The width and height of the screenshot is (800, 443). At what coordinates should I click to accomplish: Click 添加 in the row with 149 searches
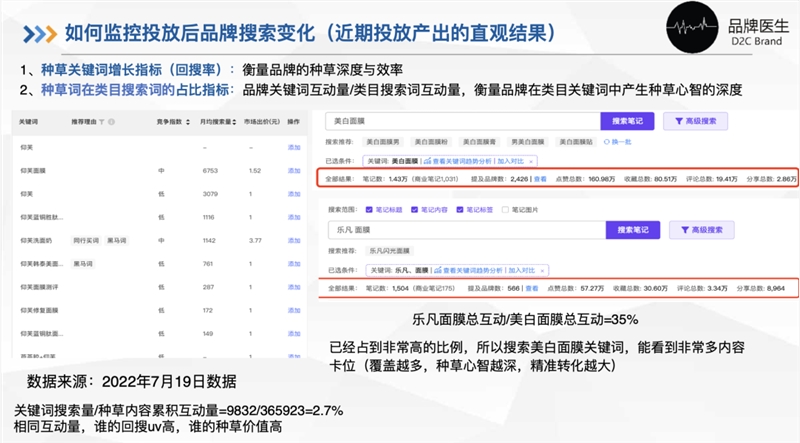click(x=294, y=334)
